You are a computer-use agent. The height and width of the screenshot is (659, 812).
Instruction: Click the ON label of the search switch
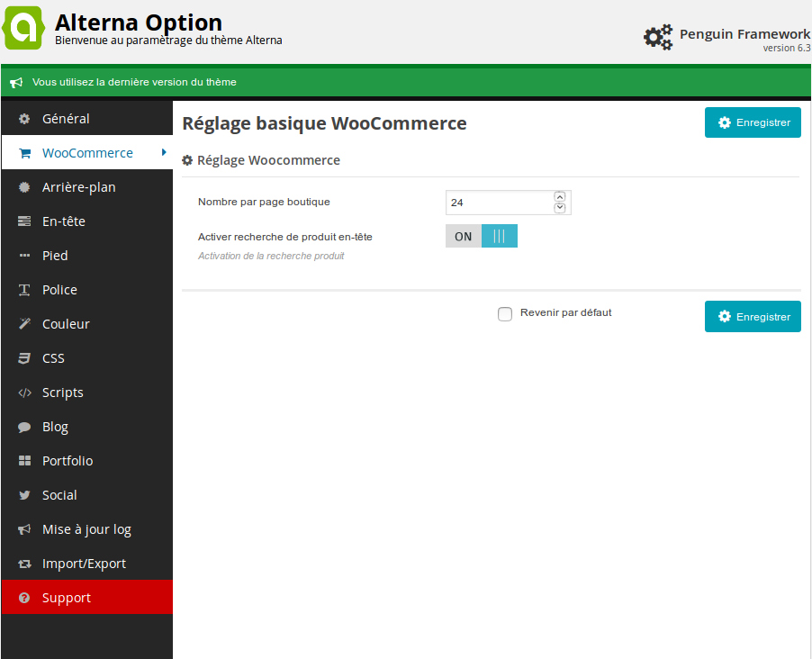[463, 236]
